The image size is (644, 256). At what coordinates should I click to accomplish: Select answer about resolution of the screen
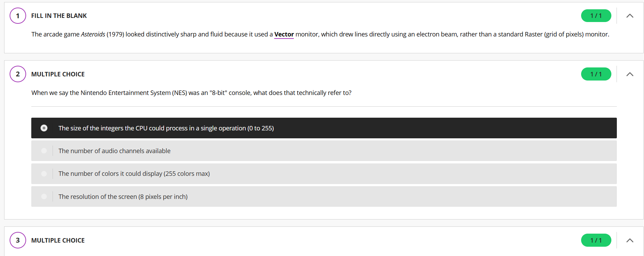click(123, 196)
